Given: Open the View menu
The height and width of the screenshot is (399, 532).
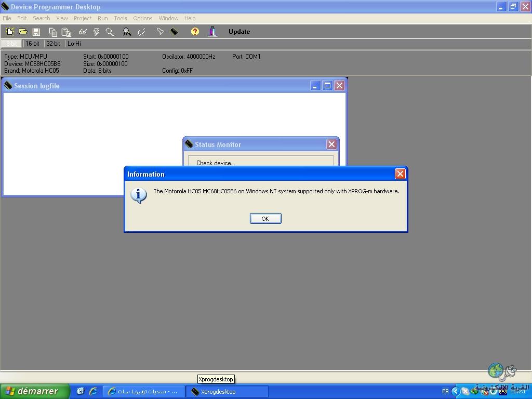Looking at the screenshot, I should 62,18.
